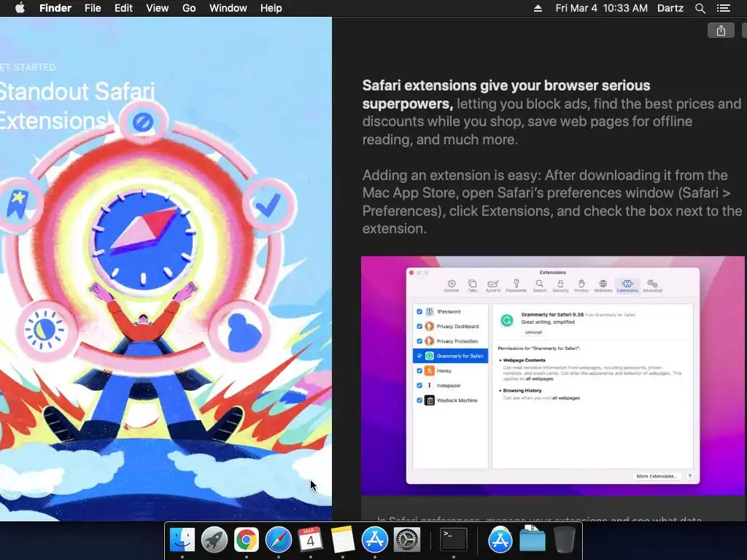Click the Uninstall button under Grammarly

click(x=533, y=332)
